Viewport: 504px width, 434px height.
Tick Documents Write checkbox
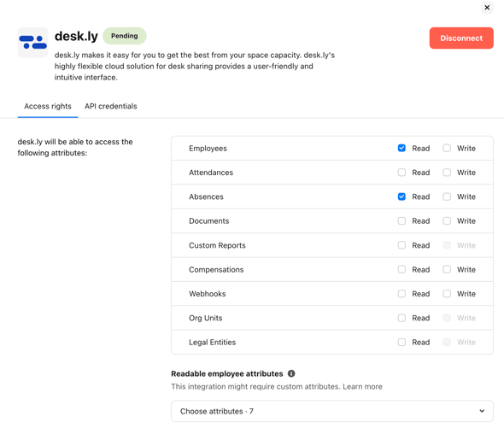click(x=447, y=221)
